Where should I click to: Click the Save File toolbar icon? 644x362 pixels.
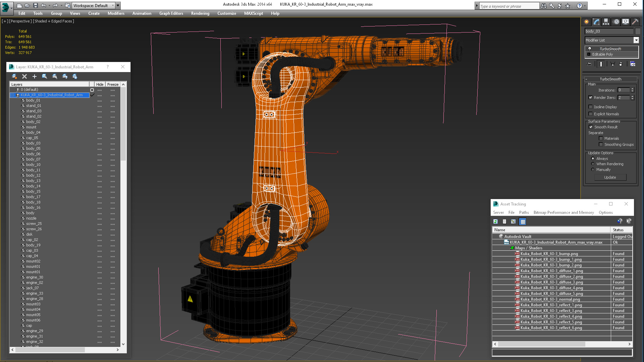(x=35, y=6)
